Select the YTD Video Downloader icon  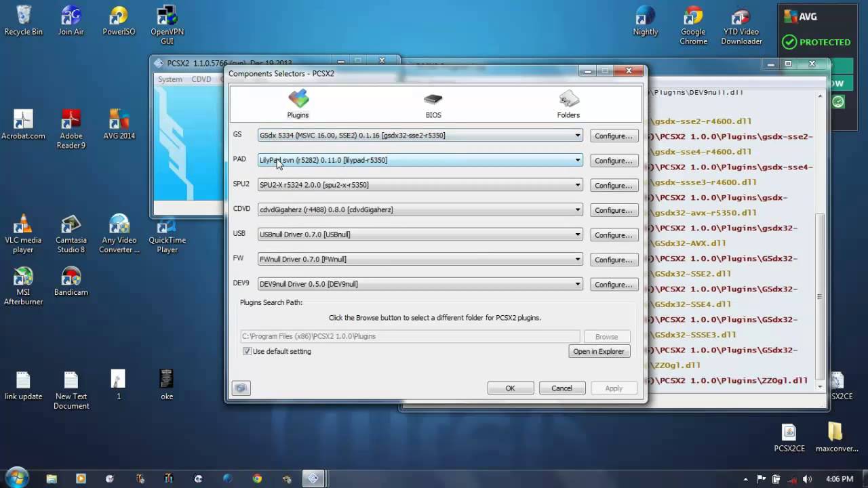[741, 26]
